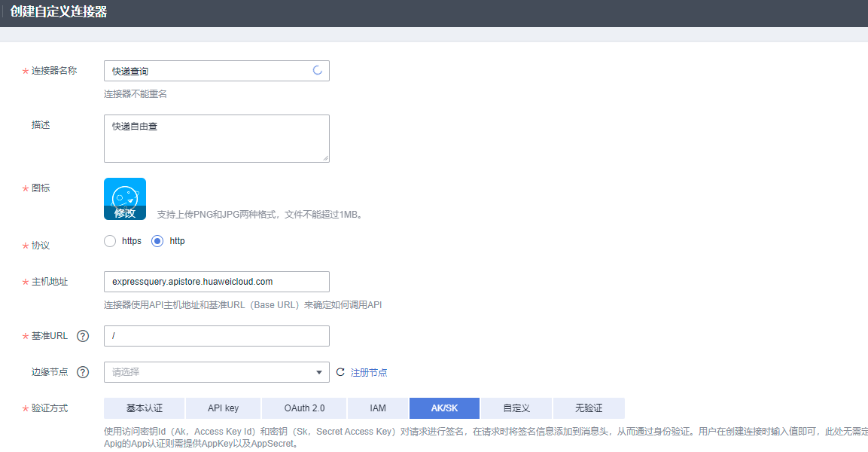This screenshot has height=452, width=868.
Task: Choose the OAuth 2.0 authentication tab
Action: (x=304, y=408)
